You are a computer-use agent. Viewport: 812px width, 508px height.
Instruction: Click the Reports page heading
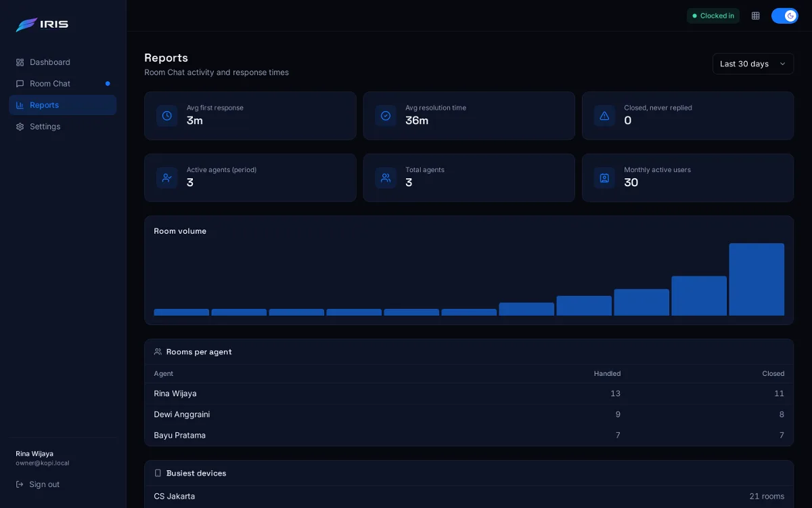166,58
